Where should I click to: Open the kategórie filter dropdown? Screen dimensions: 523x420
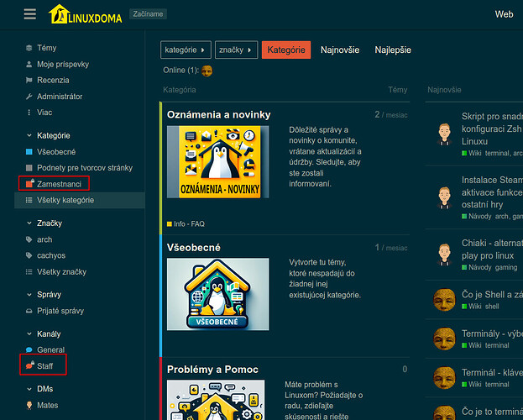[186, 50]
